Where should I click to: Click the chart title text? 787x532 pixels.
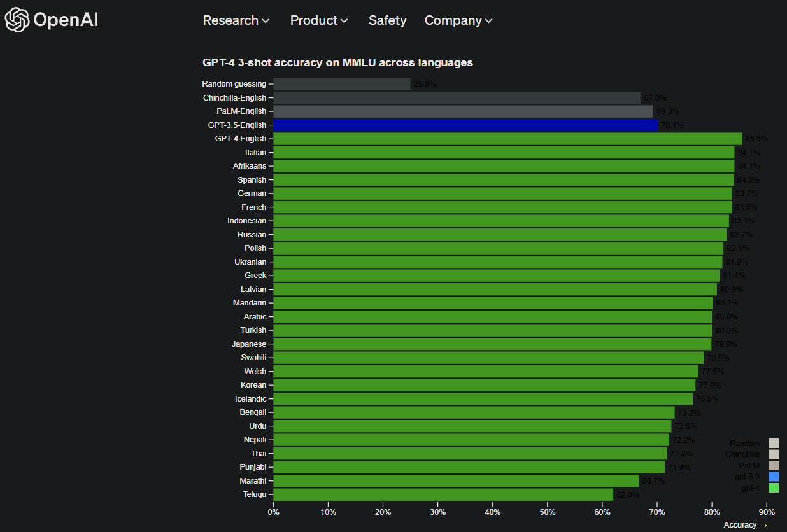[x=338, y=62]
